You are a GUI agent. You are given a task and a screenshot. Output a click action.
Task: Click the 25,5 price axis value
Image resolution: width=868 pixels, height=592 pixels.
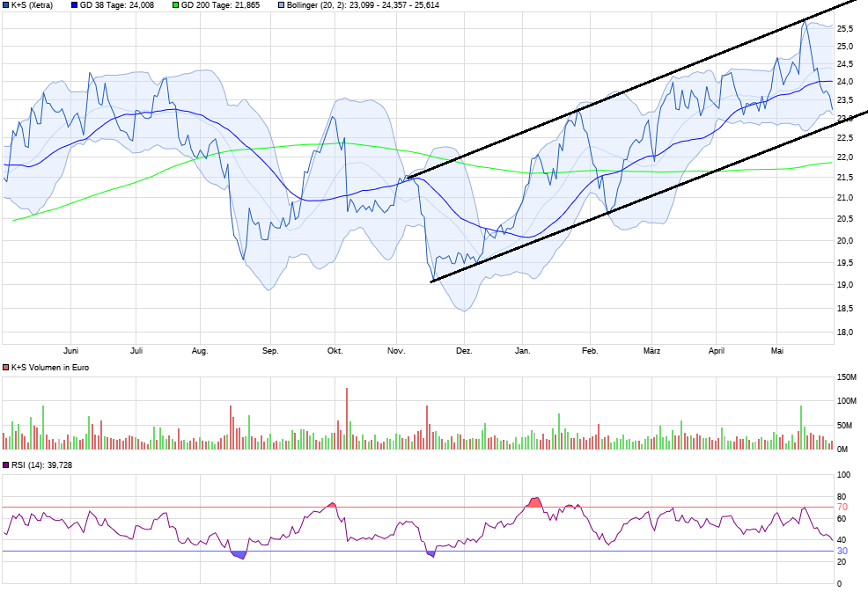click(x=845, y=29)
